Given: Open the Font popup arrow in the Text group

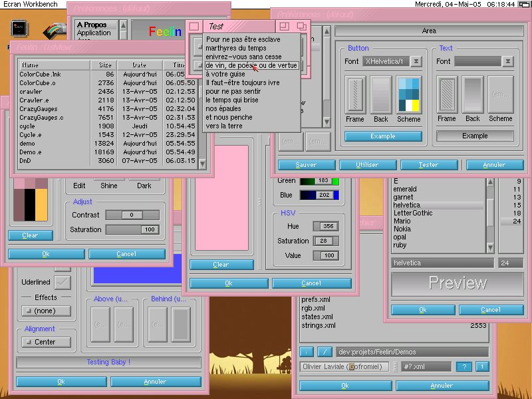Looking at the screenshot, I should point(508,61).
